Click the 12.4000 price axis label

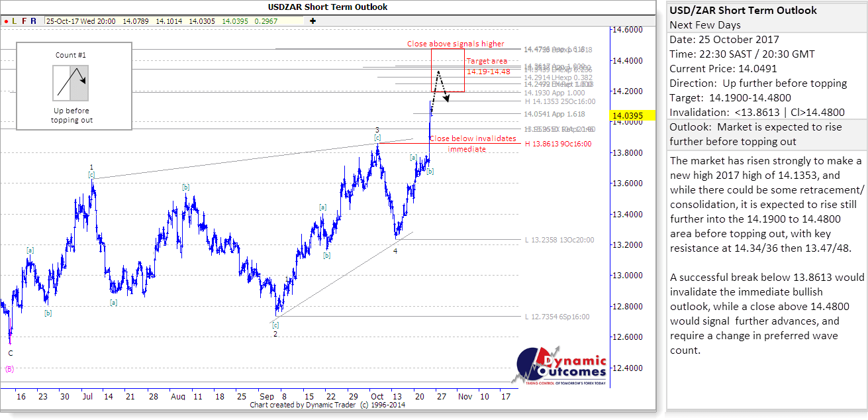point(628,368)
